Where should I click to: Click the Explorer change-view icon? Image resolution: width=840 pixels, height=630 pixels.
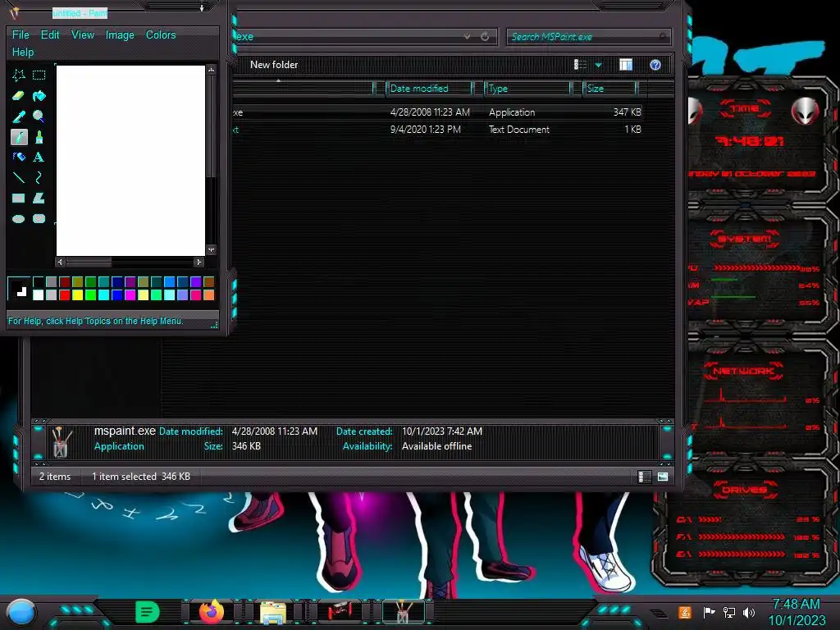(x=580, y=65)
